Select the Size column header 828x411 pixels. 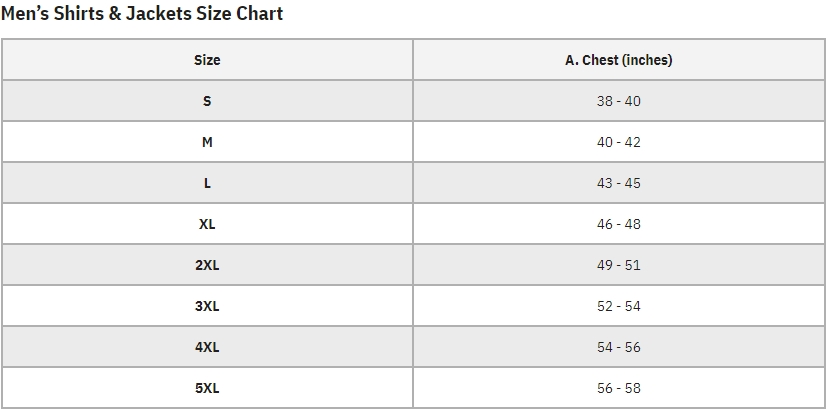pyautogui.click(x=207, y=60)
